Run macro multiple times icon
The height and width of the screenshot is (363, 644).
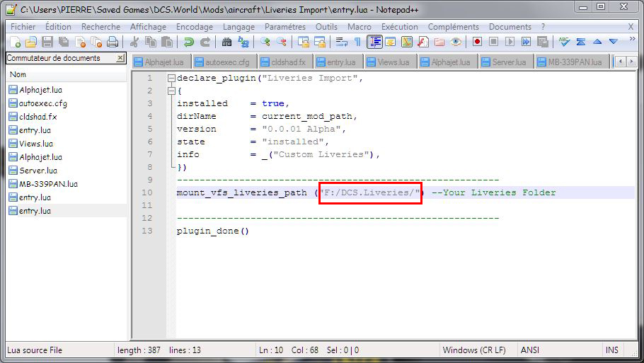(x=526, y=42)
